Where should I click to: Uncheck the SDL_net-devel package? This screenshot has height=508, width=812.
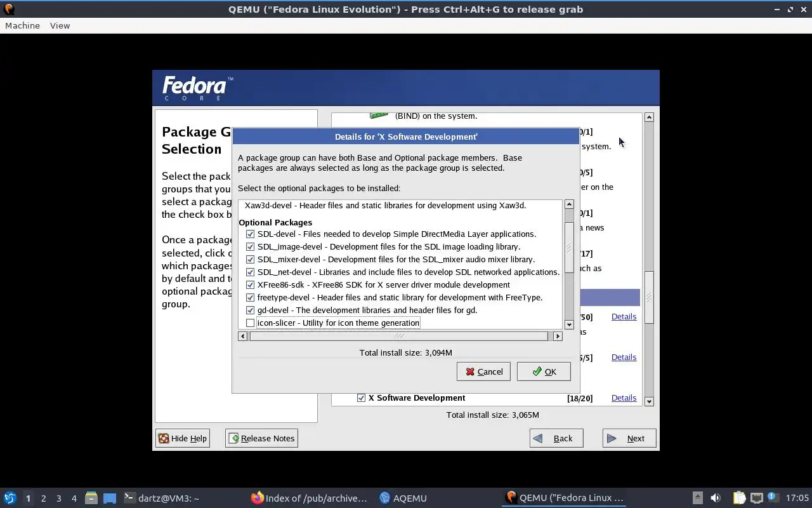coord(250,272)
